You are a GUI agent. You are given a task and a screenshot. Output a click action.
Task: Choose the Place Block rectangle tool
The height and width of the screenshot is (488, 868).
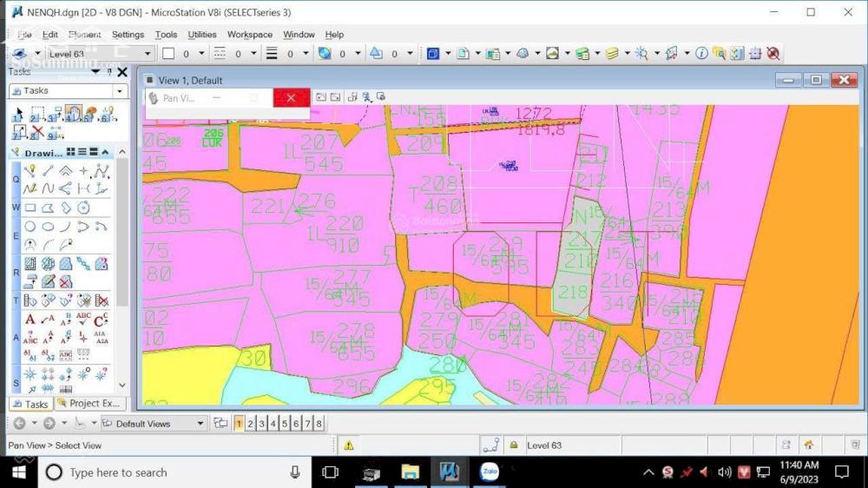pyautogui.click(x=30, y=208)
